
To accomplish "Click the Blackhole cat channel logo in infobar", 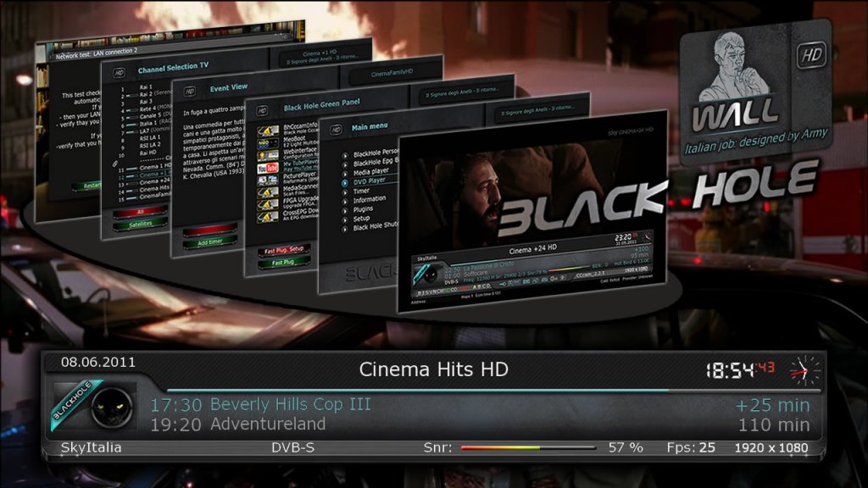I will [x=94, y=406].
